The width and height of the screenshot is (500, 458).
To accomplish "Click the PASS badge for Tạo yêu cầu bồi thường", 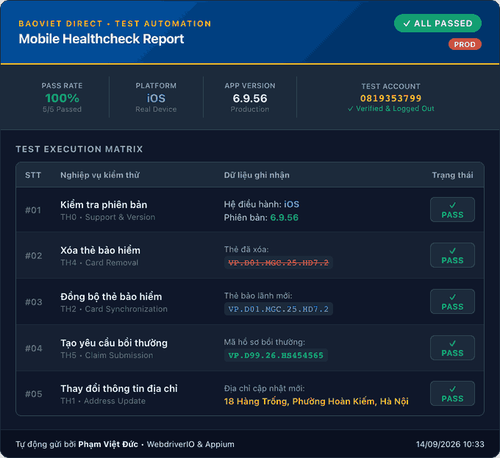I will click(x=452, y=348).
